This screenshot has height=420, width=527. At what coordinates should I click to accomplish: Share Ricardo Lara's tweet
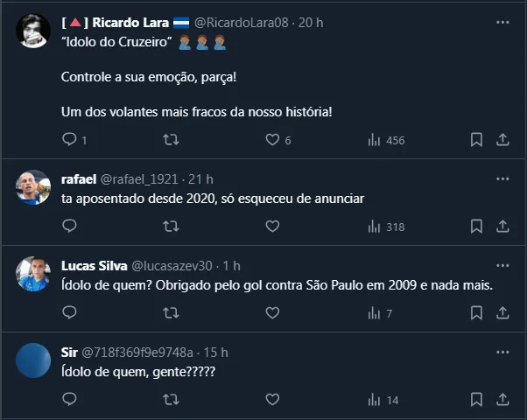502,139
